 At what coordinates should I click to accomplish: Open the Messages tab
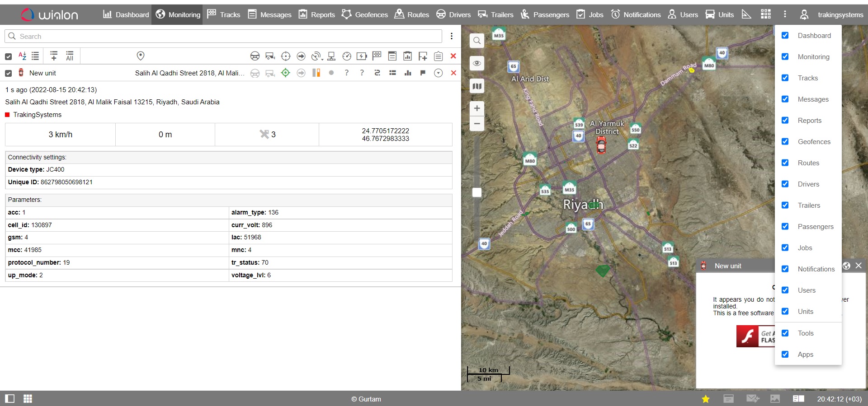tap(270, 14)
